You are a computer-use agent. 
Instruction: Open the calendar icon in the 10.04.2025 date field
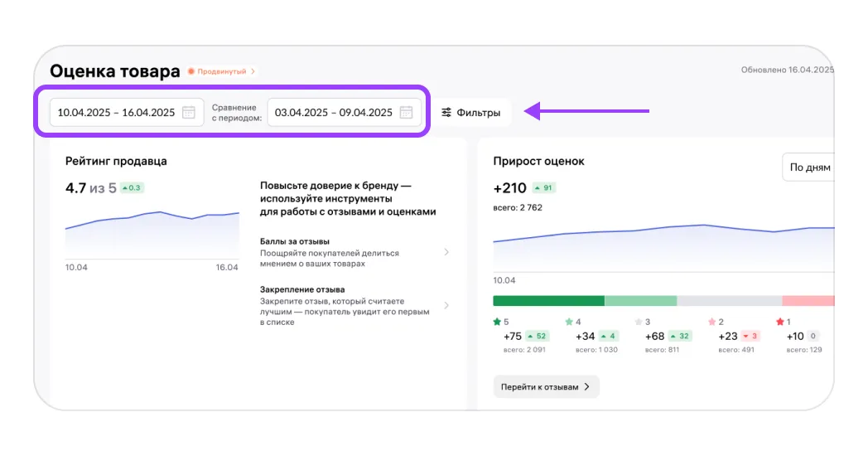(189, 113)
